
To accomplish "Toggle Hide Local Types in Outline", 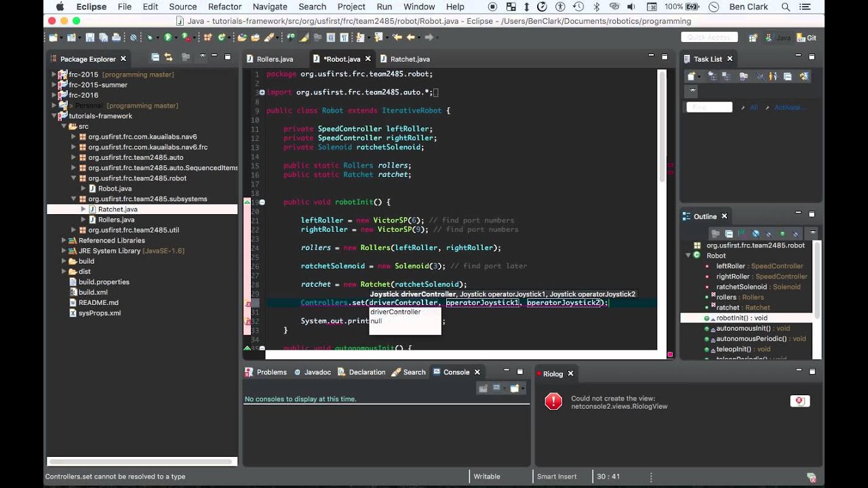I will pyautogui.click(x=795, y=233).
